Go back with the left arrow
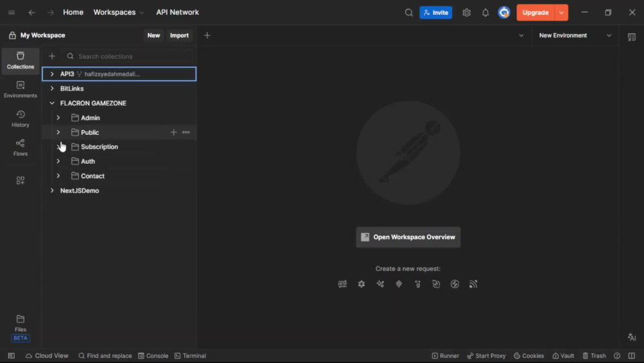The width and height of the screenshot is (644, 363). pos(32,12)
